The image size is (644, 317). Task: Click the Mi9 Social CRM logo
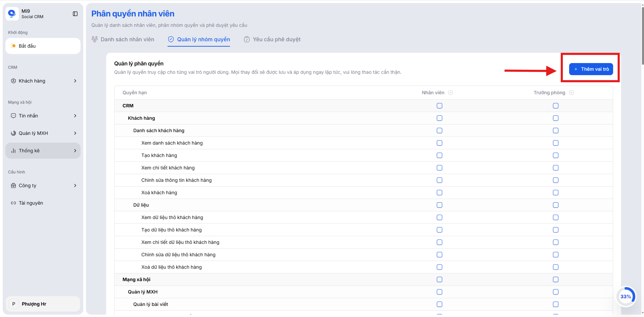[12, 14]
